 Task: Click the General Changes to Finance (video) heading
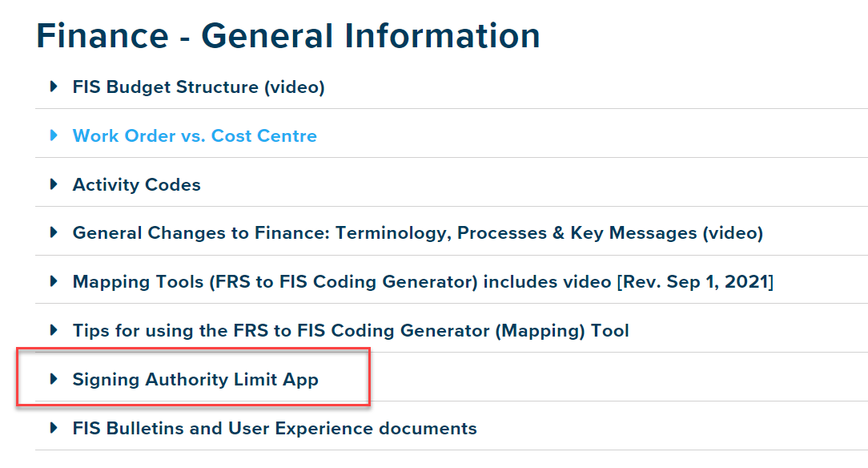(x=416, y=232)
